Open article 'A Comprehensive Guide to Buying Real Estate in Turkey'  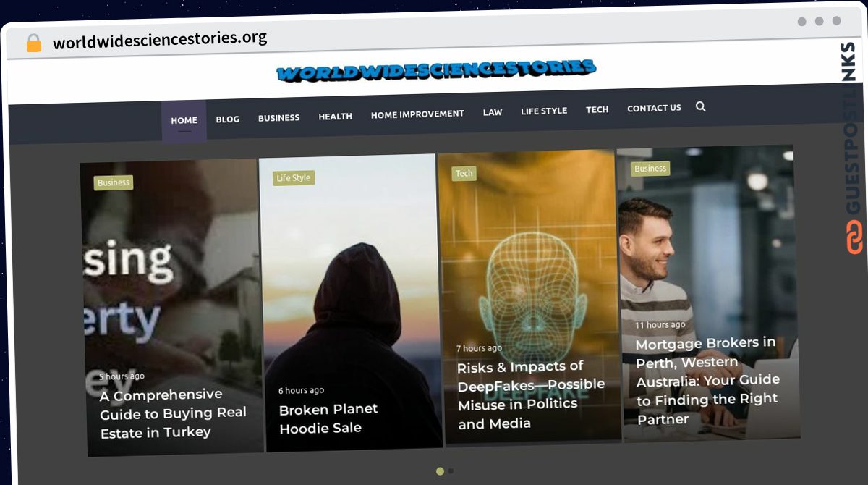pos(173,413)
